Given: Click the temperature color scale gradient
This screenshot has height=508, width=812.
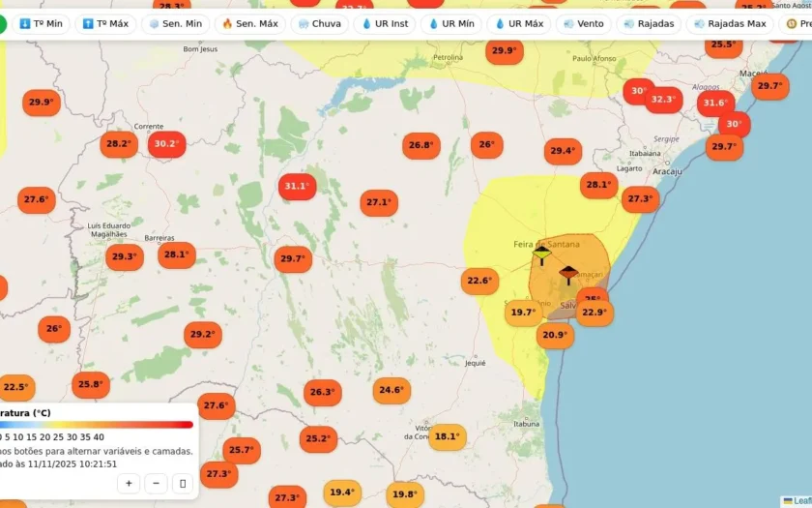Looking at the screenshot, I should (97, 425).
